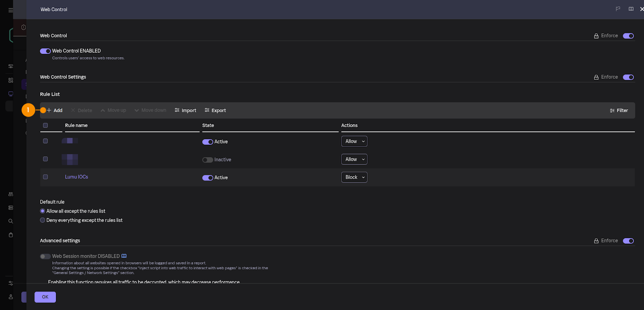This screenshot has width=644, height=310.
Task: Click the Export rules icon
Action: click(x=207, y=110)
